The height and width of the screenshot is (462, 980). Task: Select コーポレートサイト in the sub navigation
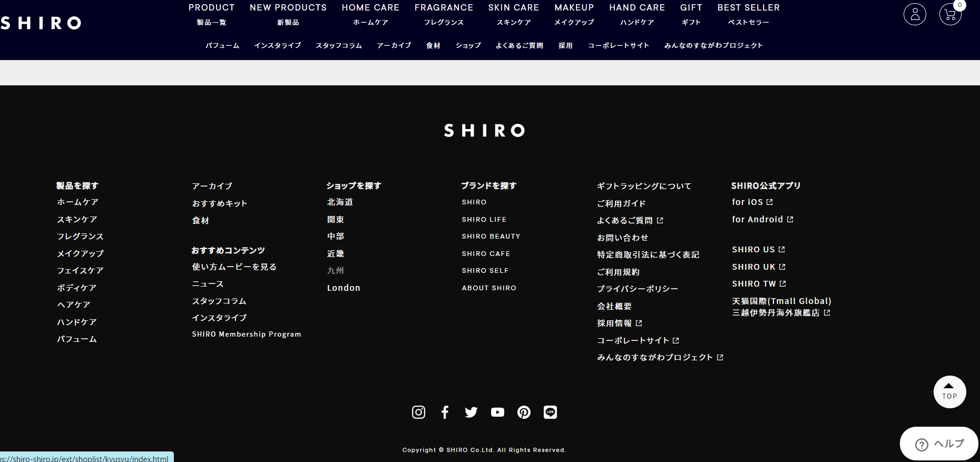pyautogui.click(x=618, y=45)
